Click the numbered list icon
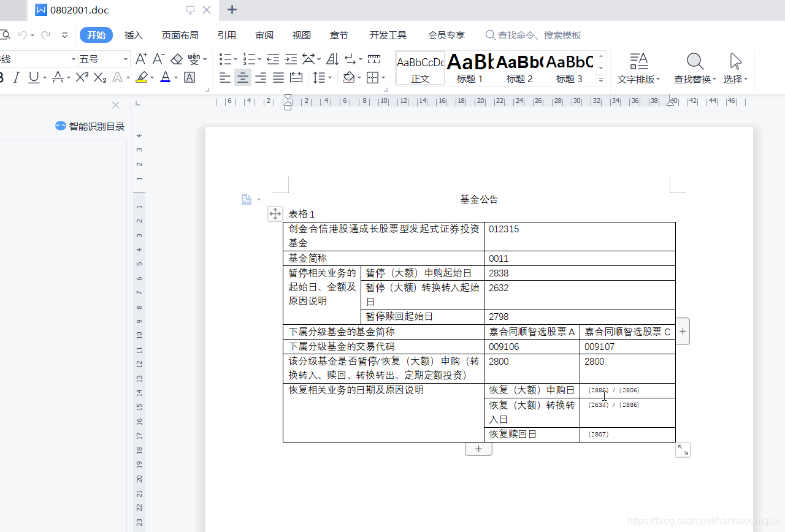 point(248,59)
